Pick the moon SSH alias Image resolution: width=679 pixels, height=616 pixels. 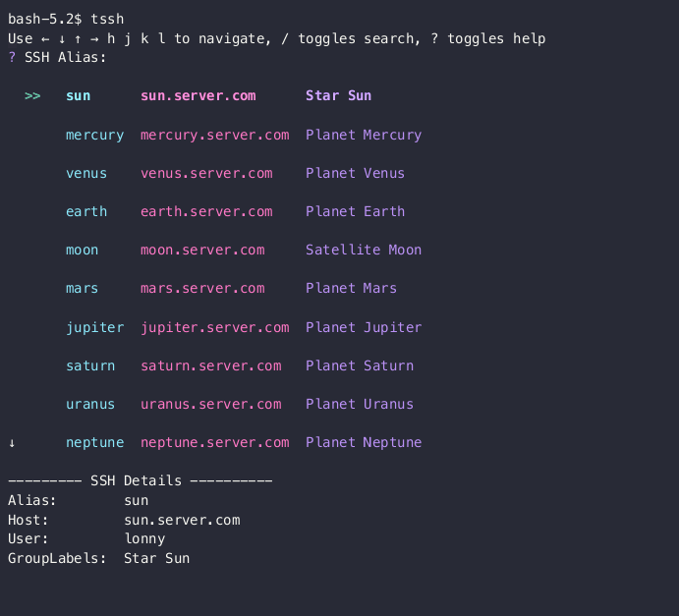[82, 251]
